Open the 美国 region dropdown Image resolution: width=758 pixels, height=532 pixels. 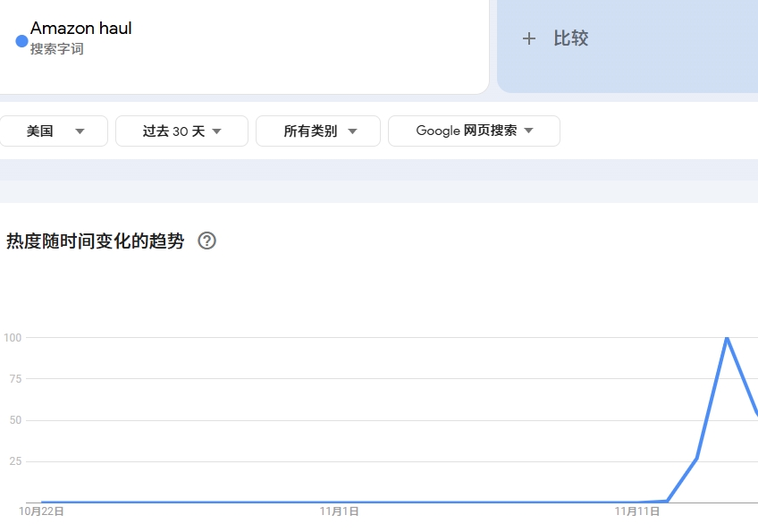click(x=53, y=131)
